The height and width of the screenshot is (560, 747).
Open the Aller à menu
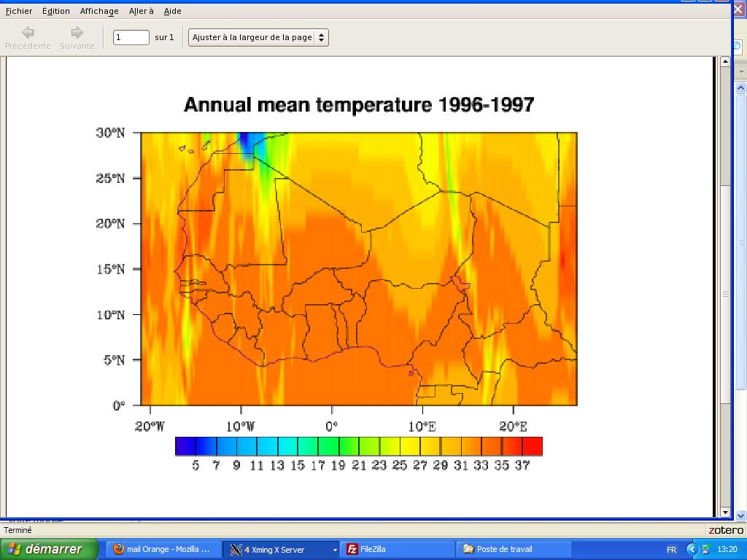[141, 11]
